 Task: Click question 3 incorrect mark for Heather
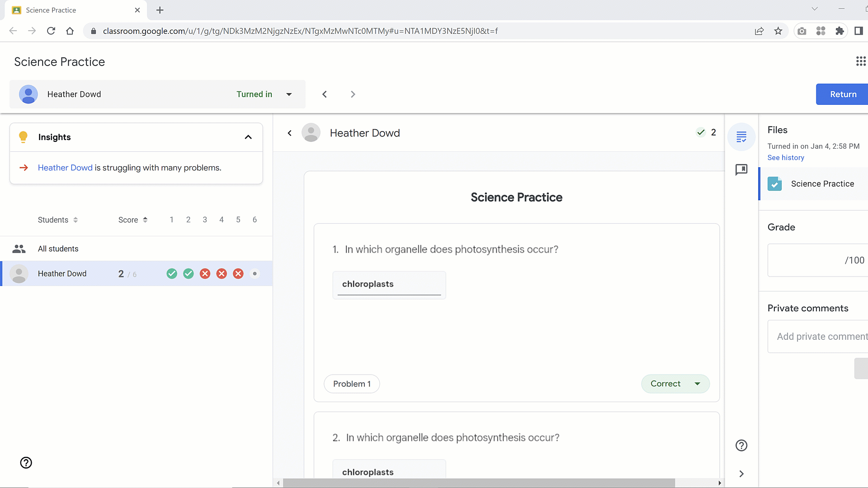pos(205,274)
